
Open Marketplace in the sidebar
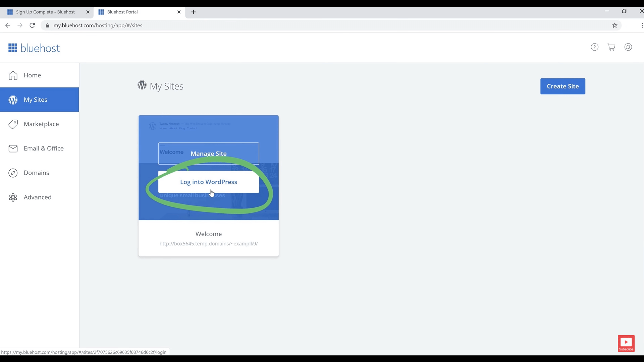click(40, 124)
